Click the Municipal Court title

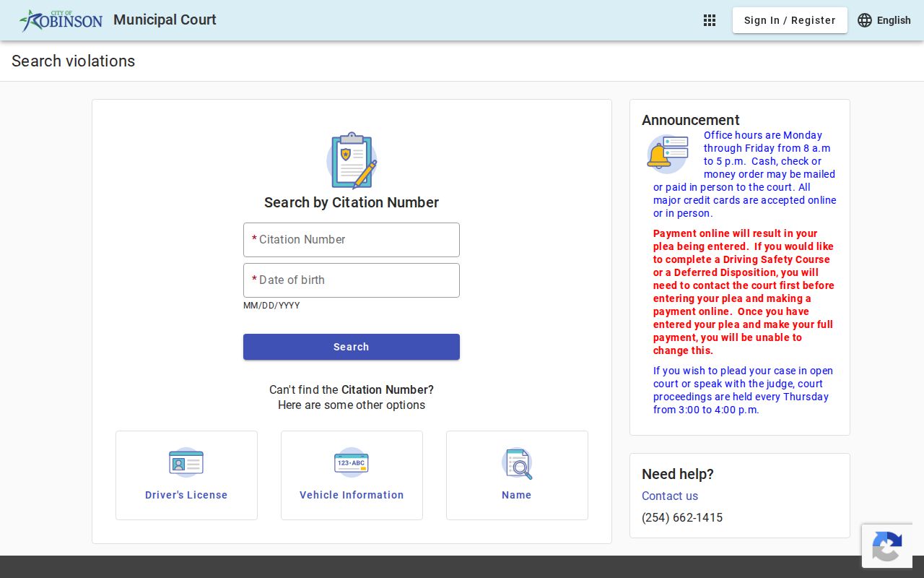pyautogui.click(x=165, y=20)
